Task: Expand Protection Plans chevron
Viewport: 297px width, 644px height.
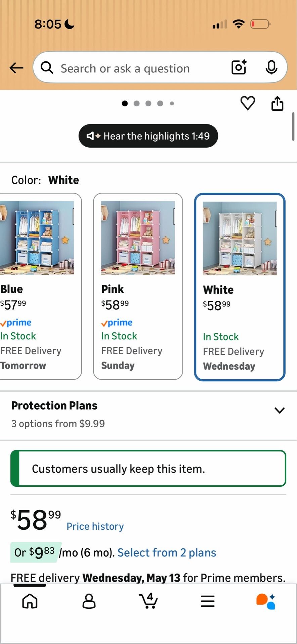Action: coord(280,410)
